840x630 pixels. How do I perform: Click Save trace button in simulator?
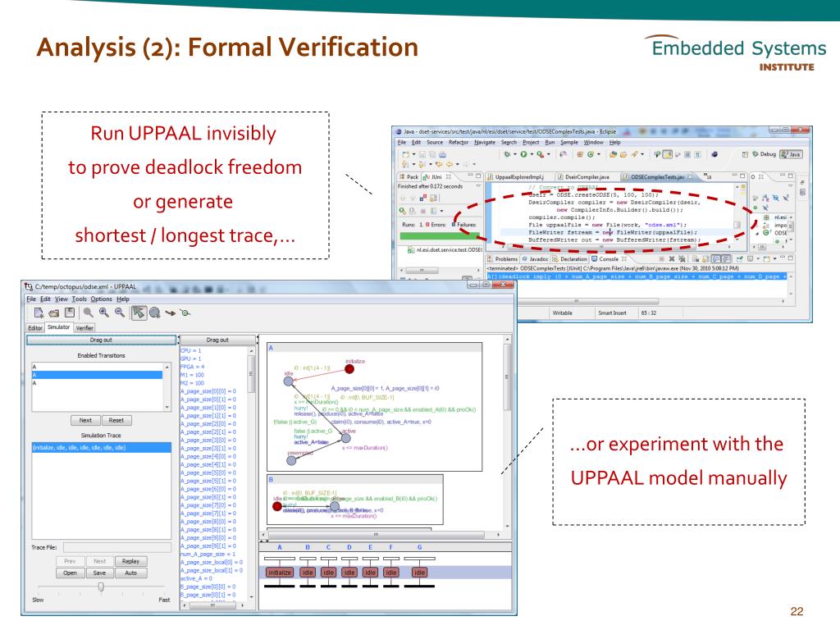[99, 573]
